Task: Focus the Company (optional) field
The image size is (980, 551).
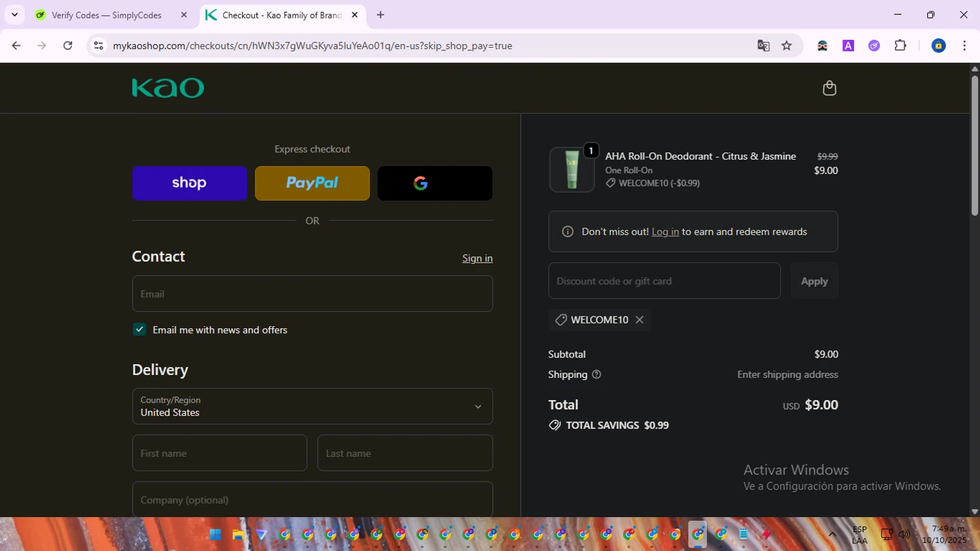Action: click(312, 500)
